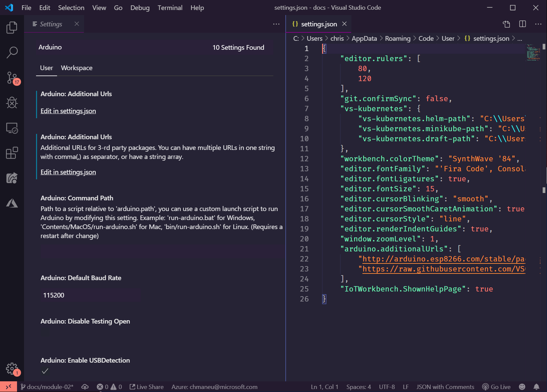
Task: Click Azure account chmaneu@microsoft.com
Action: click(215, 387)
